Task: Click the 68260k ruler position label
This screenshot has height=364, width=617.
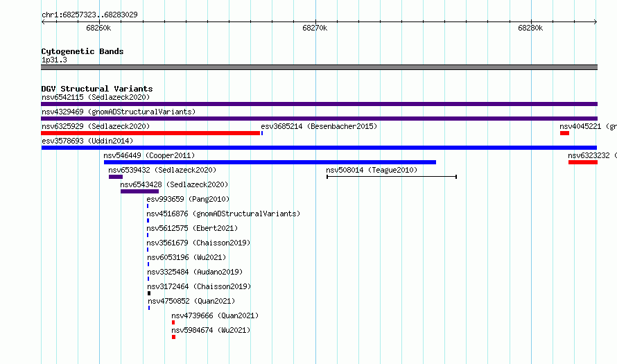Action: point(98,28)
